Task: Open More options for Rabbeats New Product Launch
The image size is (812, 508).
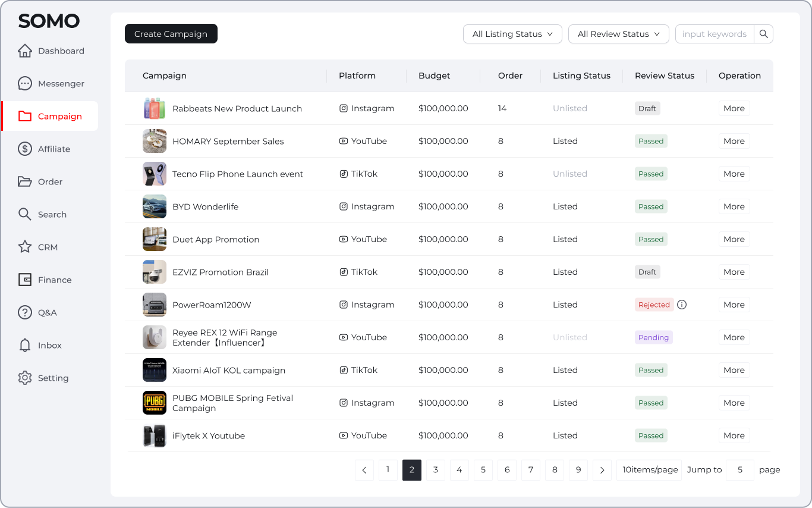Action: 734,108
